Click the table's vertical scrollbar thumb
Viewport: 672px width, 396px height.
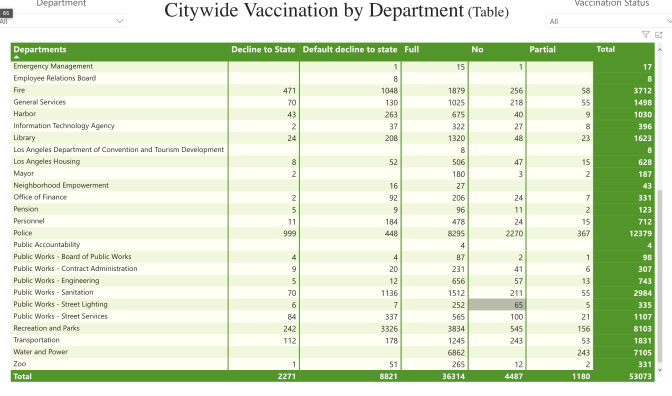(x=659, y=276)
